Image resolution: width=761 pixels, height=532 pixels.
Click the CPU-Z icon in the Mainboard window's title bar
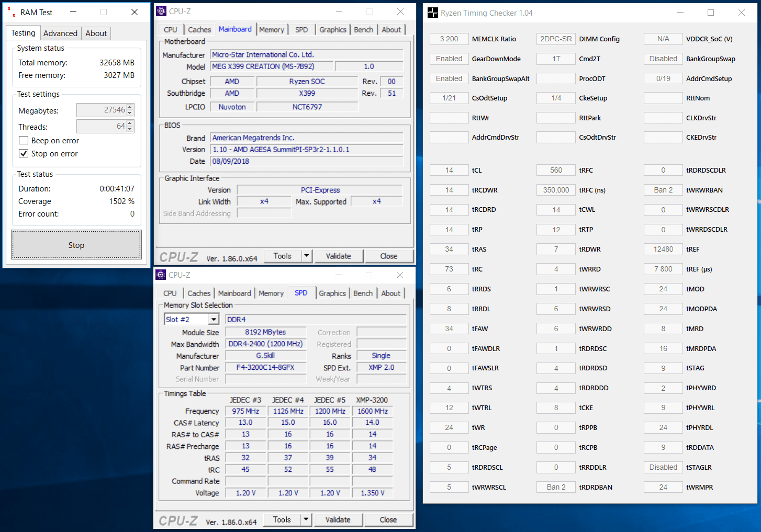pos(161,11)
